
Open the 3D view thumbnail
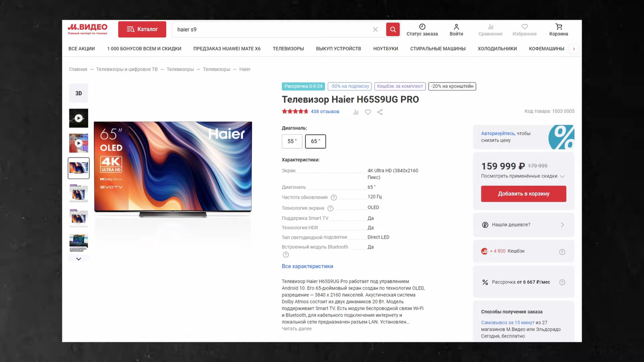(x=78, y=93)
